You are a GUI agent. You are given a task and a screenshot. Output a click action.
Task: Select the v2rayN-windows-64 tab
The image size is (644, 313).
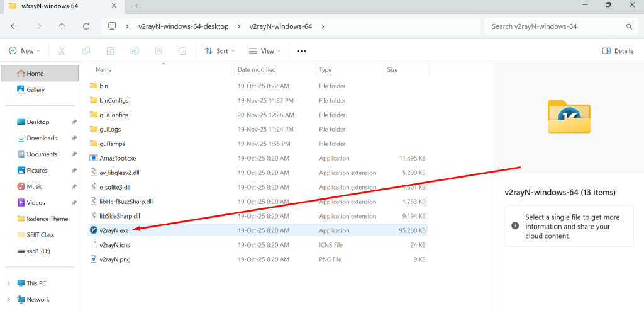(x=64, y=6)
